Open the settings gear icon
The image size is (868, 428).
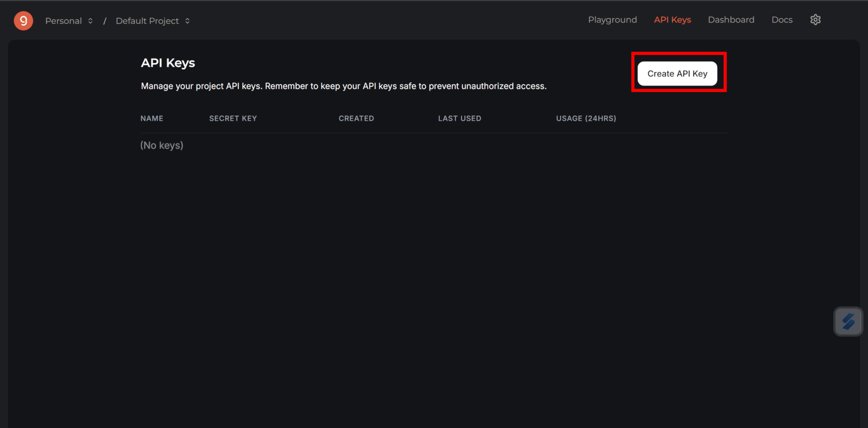[815, 20]
